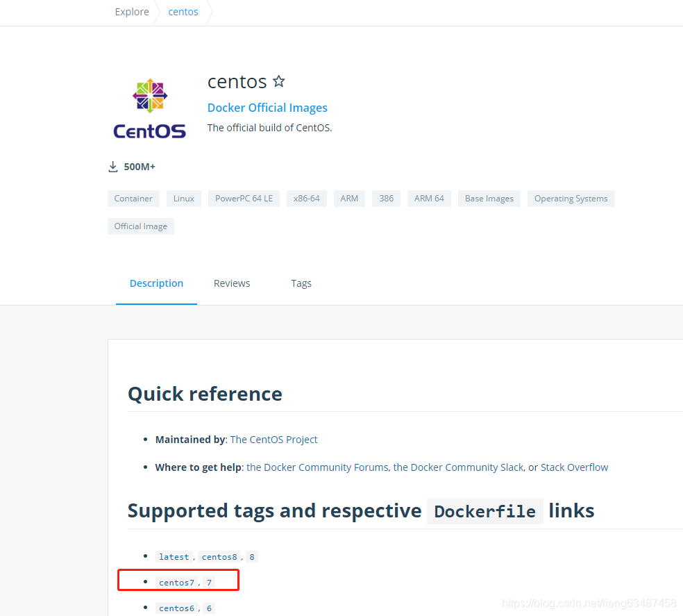
Task: Open Docker Official Images link
Action: [x=267, y=108]
